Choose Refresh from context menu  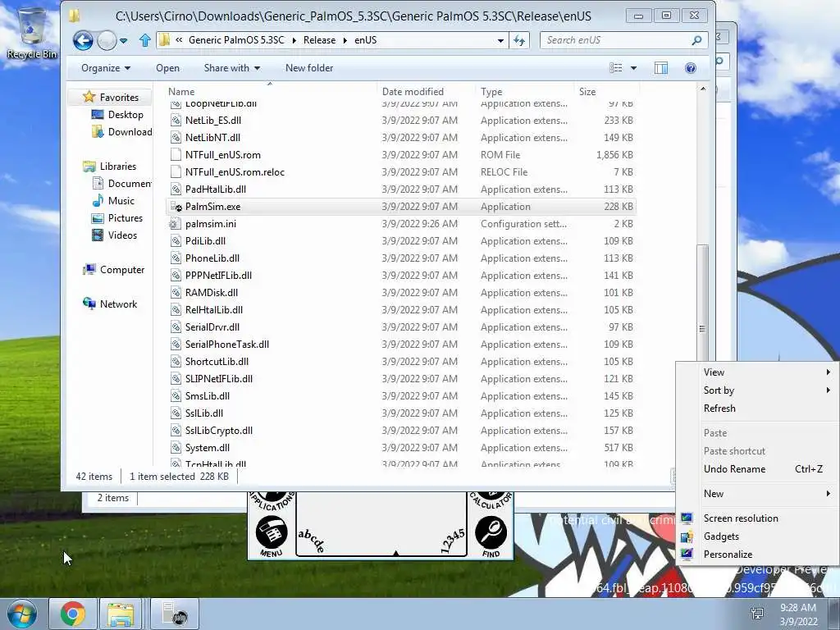point(757,409)
